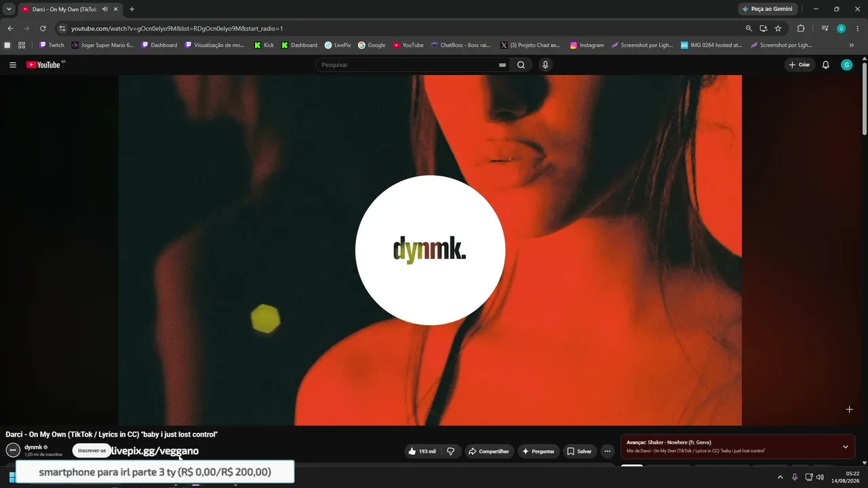Mute the tab via the speaker icon
This screenshot has width=868, height=488.
click(104, 9)
